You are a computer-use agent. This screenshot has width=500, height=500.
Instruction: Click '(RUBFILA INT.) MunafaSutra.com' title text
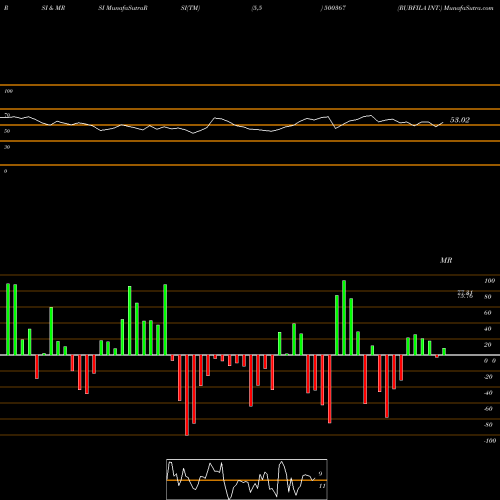point(445,8)
